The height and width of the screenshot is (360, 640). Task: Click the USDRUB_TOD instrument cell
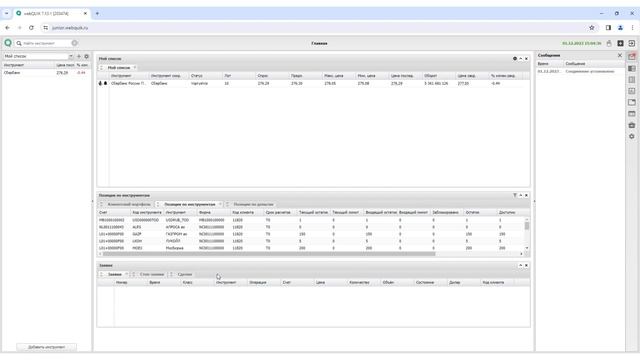pyautogui.click(x=177, y=220)
